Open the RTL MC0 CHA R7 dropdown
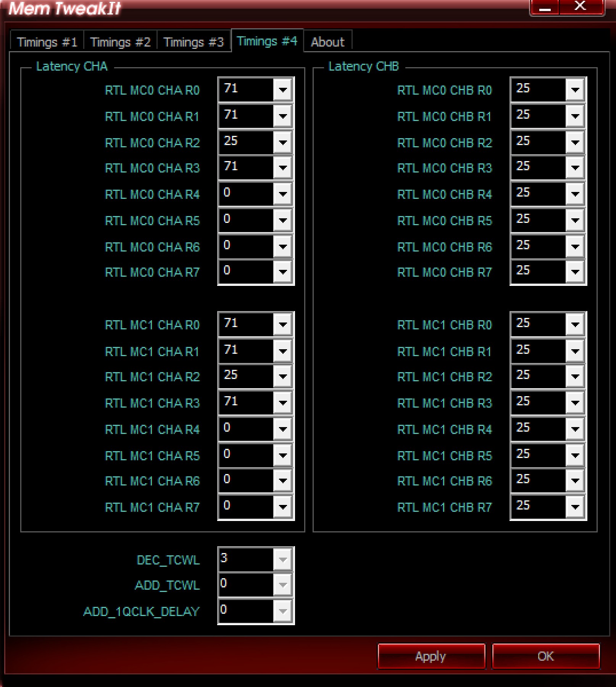Image resolution: width=616 pixels, height=687 pixels. 282,272
